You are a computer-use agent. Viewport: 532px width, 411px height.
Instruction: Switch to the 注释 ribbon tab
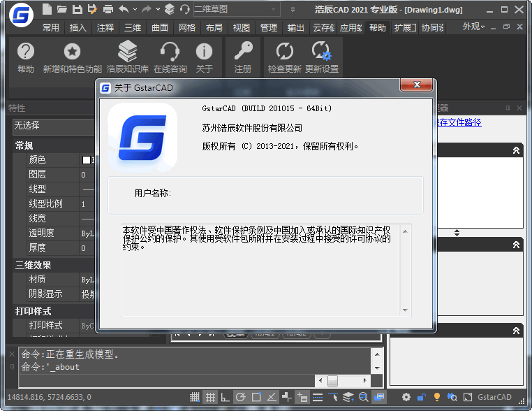(x=105, y=27)
